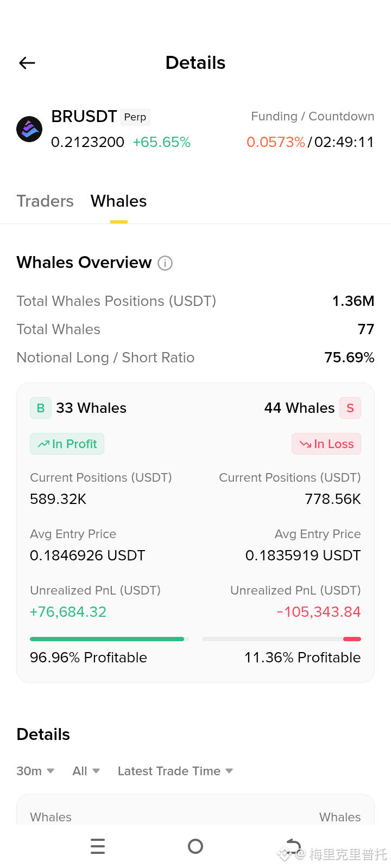Viewport: 391px width, 868px height.
Task: Tap the red S sell badge
Action: (350, 408)
